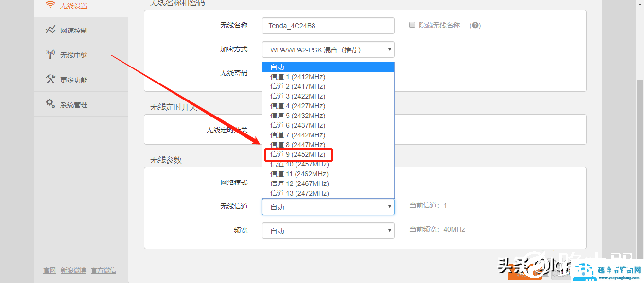Viewport: 644px width, 283px height.
Task: Open the 新浪微博 link
Action: coord(73,270)
